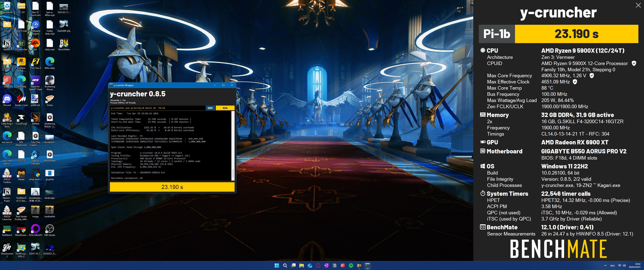
Task: Click the y-cruncher command line field
Action: [x=157, y=108]
